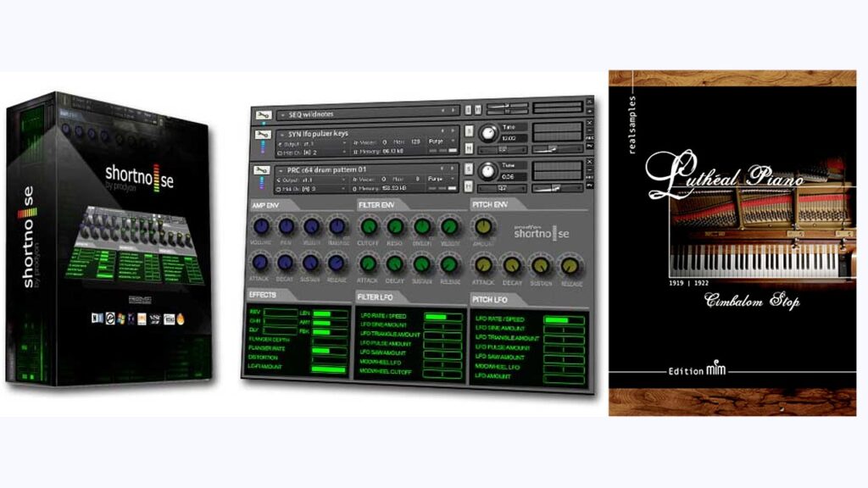Screen dimensions: 868x488
Task: Click the REV reverb slider in Effects
Action: 281,313
